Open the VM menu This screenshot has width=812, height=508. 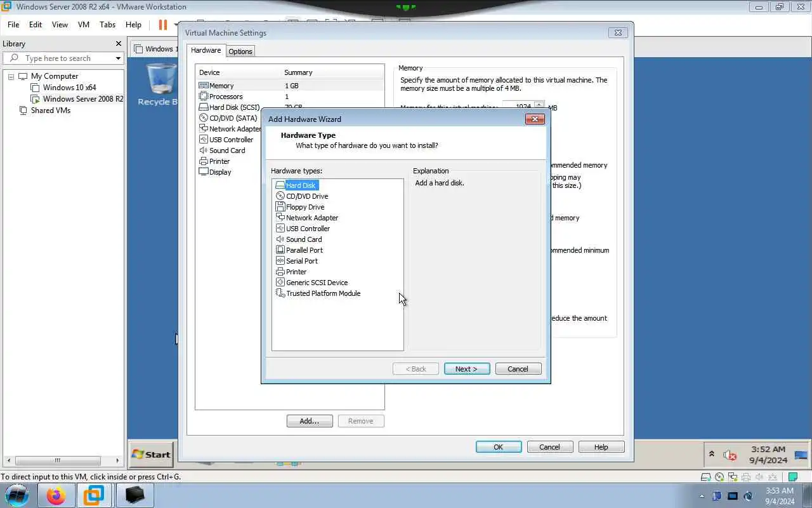coord(84,25)
